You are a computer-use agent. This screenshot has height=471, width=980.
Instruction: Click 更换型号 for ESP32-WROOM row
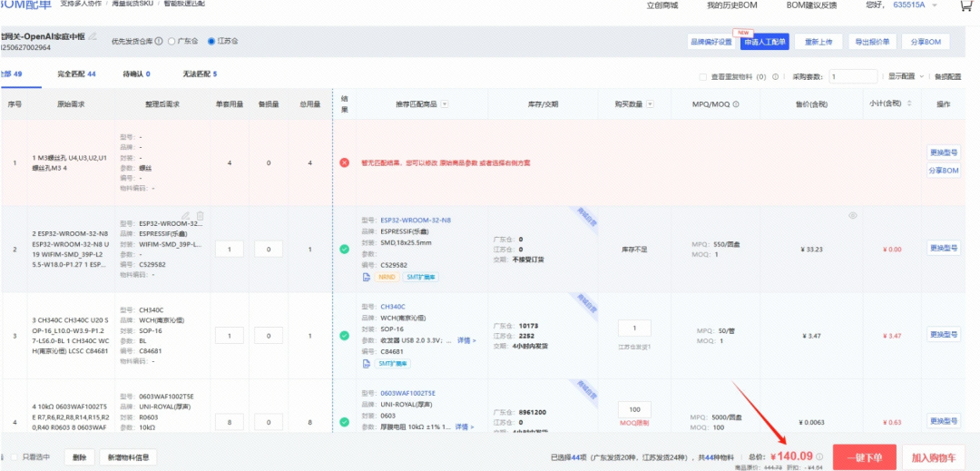click(x=943, y=248)
